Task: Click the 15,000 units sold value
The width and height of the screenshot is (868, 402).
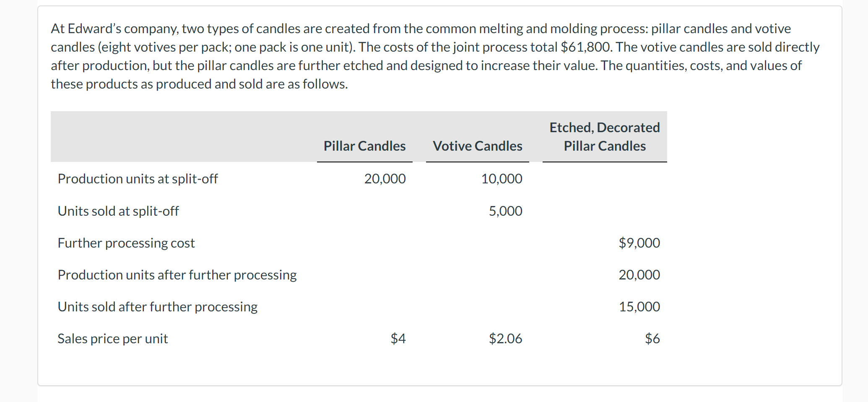Action: (639, 307)
